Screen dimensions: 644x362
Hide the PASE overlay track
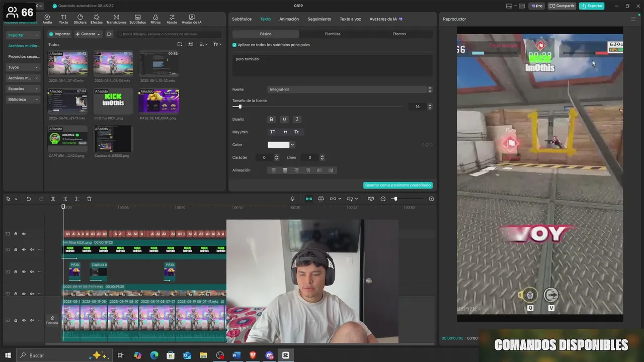[24, 271]
